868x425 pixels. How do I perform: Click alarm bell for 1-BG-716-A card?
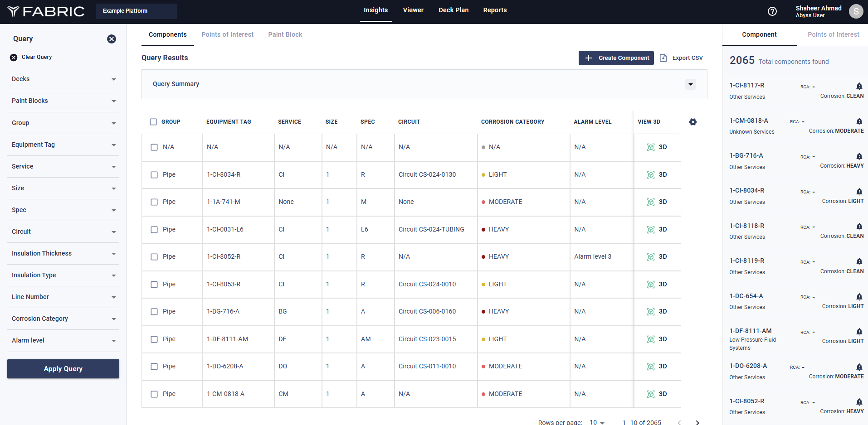click(859, 156)
